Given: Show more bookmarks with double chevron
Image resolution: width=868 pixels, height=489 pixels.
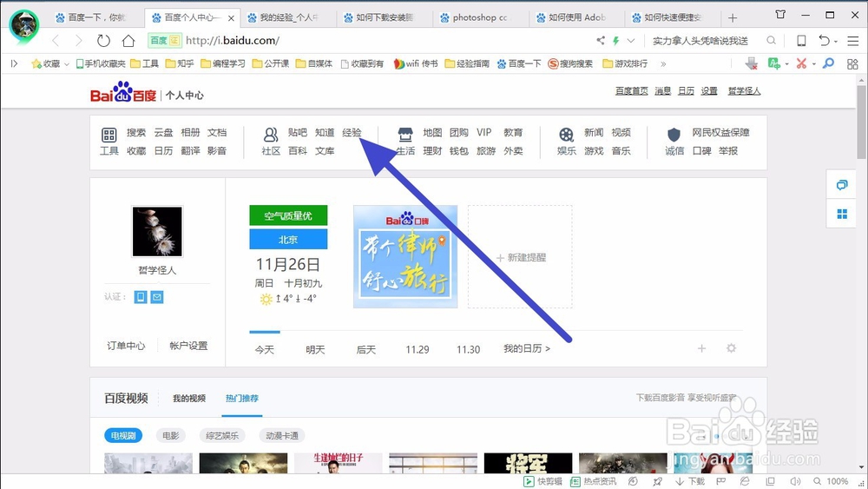Looking at the screenshot, I should point(663,63).
